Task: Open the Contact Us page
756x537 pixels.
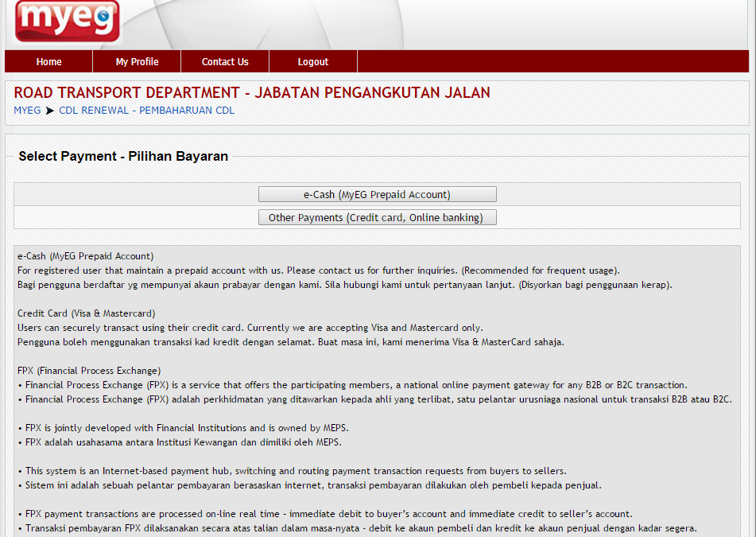Action: (x=225, y=62)
